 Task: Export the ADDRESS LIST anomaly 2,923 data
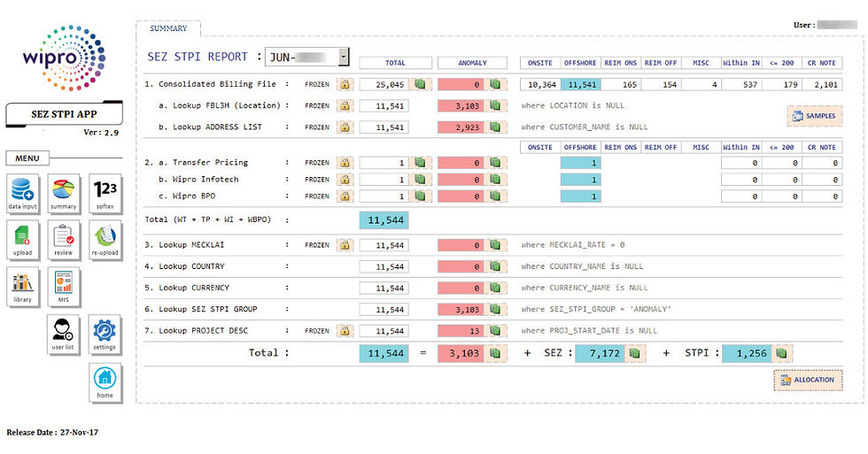[495, 127]
